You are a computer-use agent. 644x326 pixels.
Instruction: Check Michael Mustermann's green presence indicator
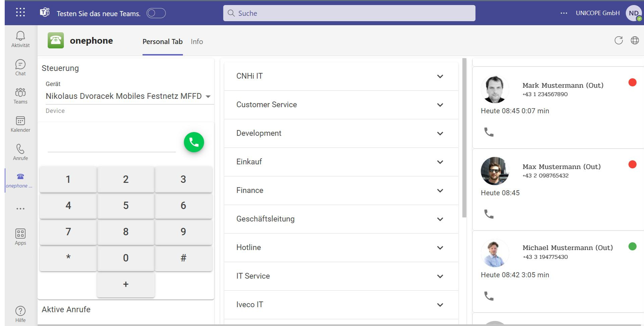pyautogui.click(x=633, y=246)
